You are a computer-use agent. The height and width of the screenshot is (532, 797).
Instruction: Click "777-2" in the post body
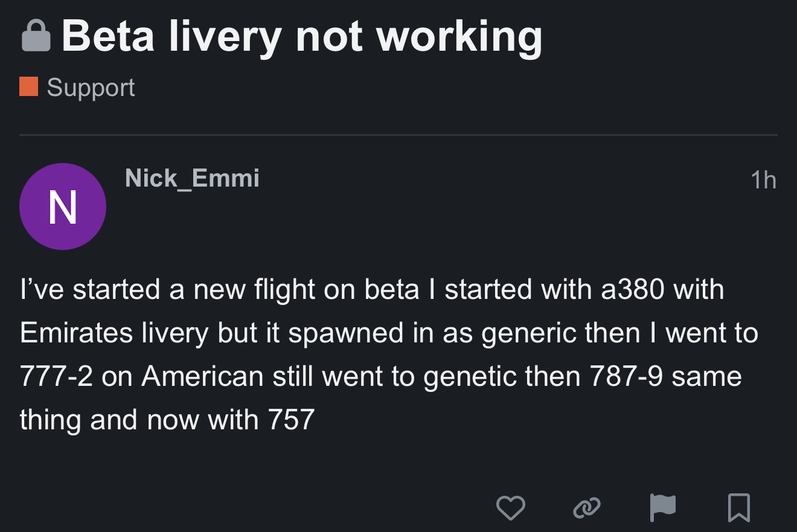tap(56, 376)
